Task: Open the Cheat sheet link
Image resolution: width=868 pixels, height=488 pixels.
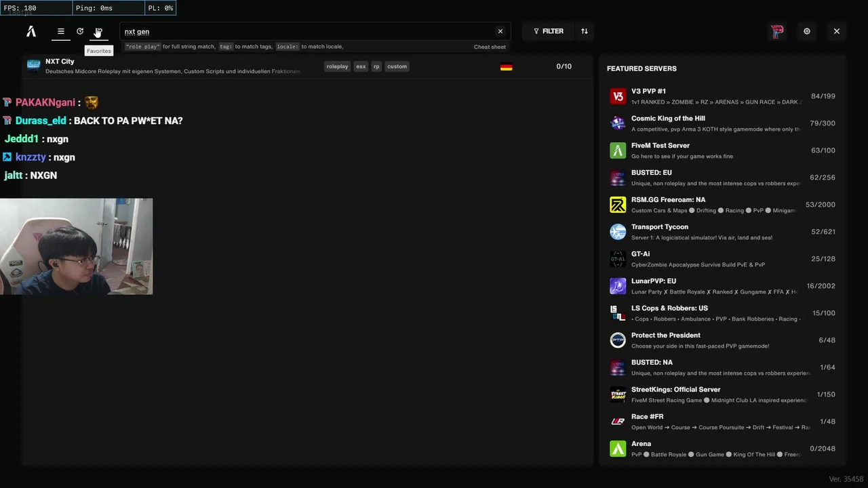Action: (490, 47)
